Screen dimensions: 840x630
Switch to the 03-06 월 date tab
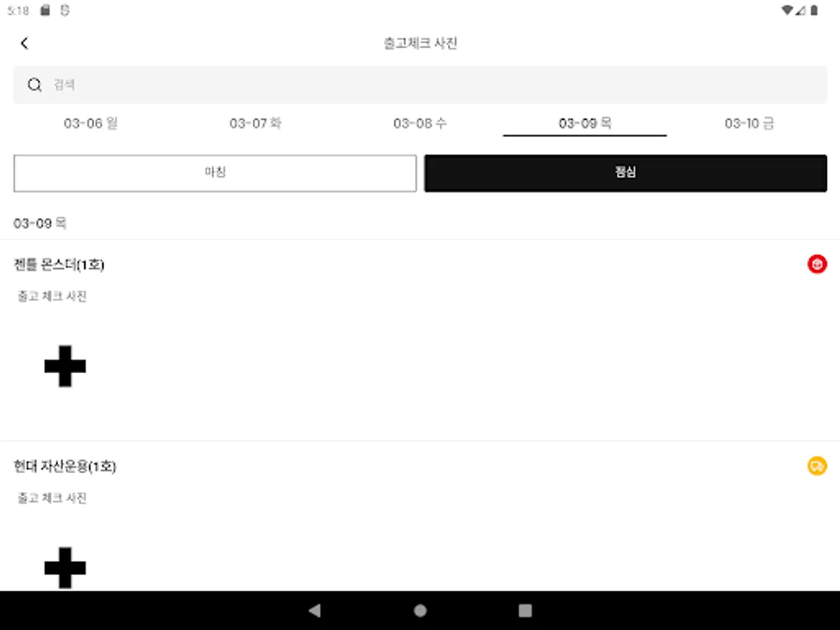tap(91, 124)
